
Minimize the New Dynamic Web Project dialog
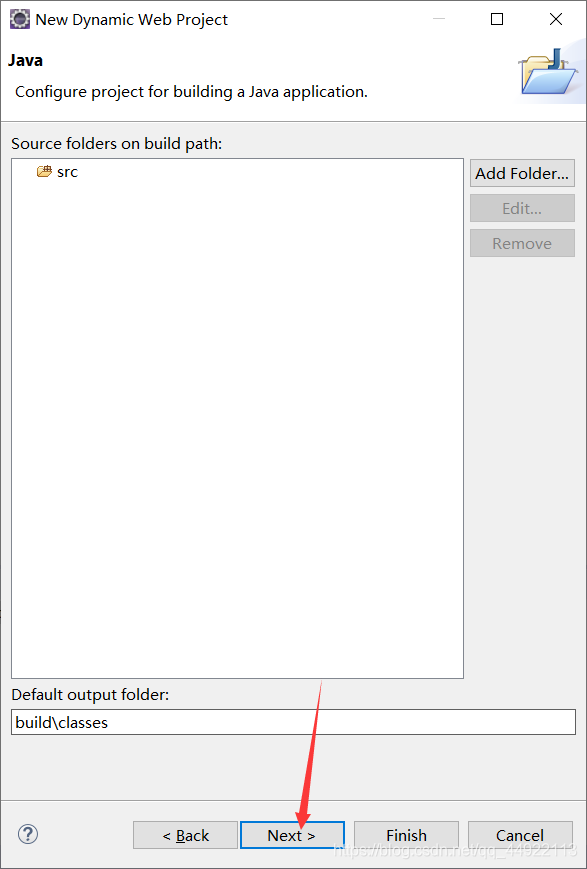click(x=439, y=19)
